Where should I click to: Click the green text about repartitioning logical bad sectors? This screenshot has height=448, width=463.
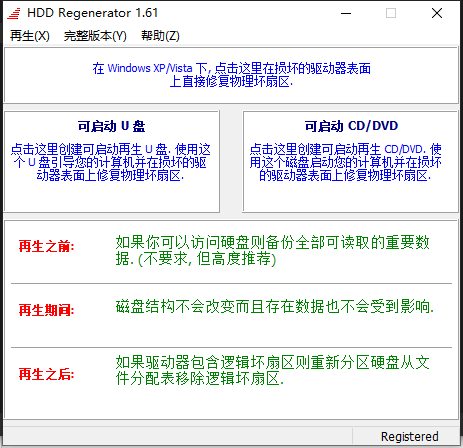[x=272, y=370]
